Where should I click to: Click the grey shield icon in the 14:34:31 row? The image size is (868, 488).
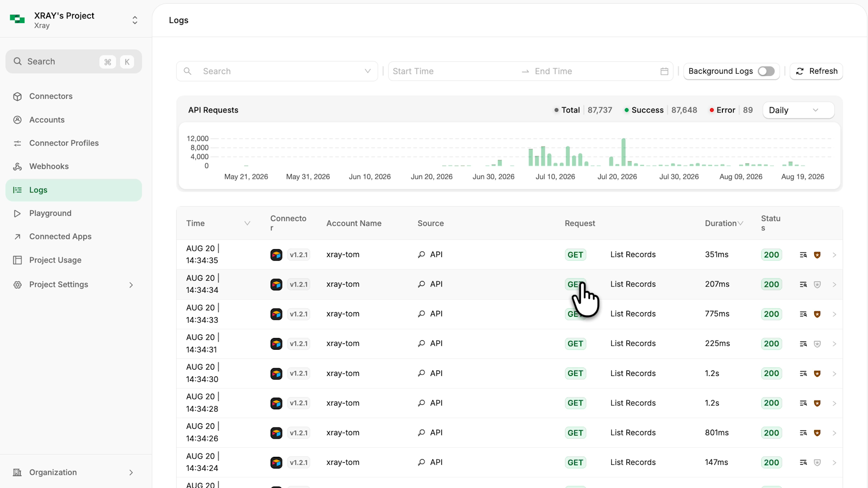(817, 344)
